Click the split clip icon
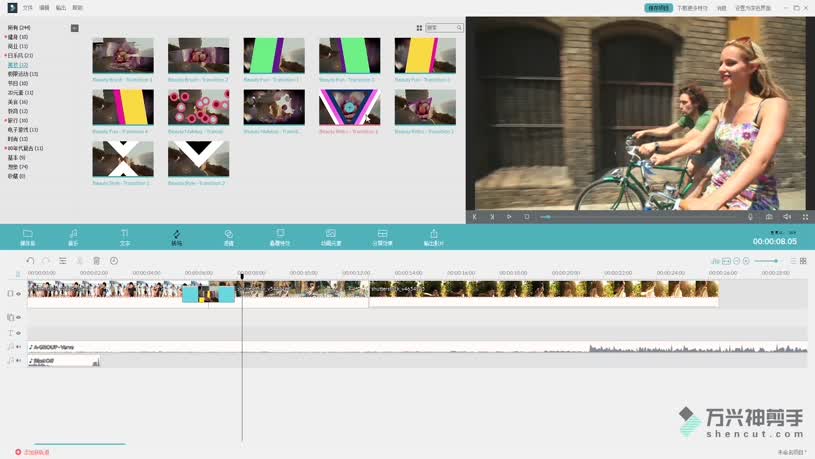 tap(80, 260)
